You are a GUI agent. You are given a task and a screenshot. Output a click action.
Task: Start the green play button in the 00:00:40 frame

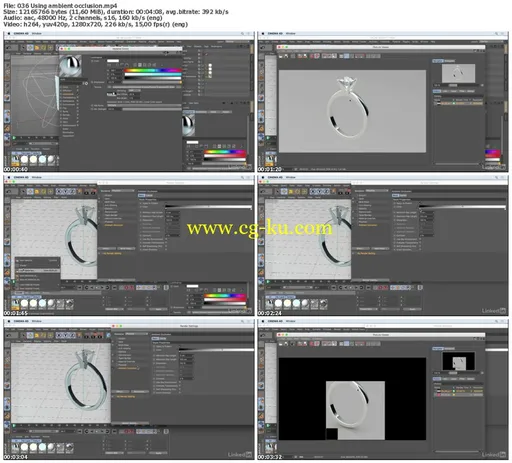[14, 138]
